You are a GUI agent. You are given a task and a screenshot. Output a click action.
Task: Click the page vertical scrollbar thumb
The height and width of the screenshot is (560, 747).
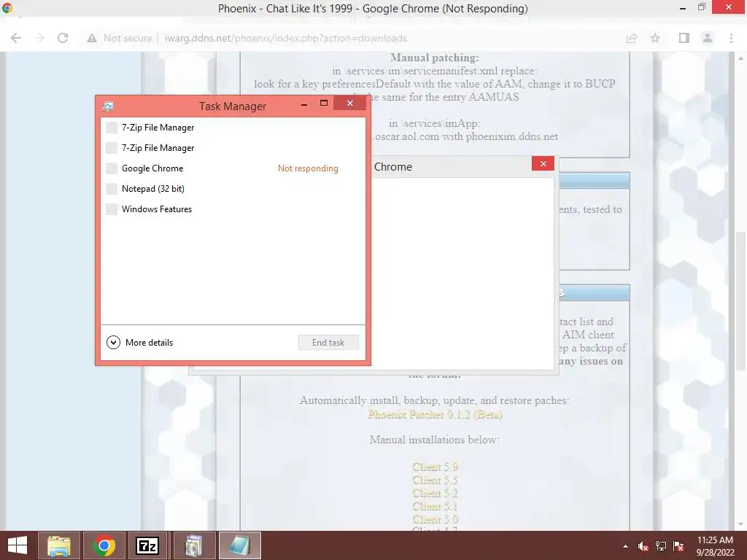pyautogui.click(x=741, y=300)
